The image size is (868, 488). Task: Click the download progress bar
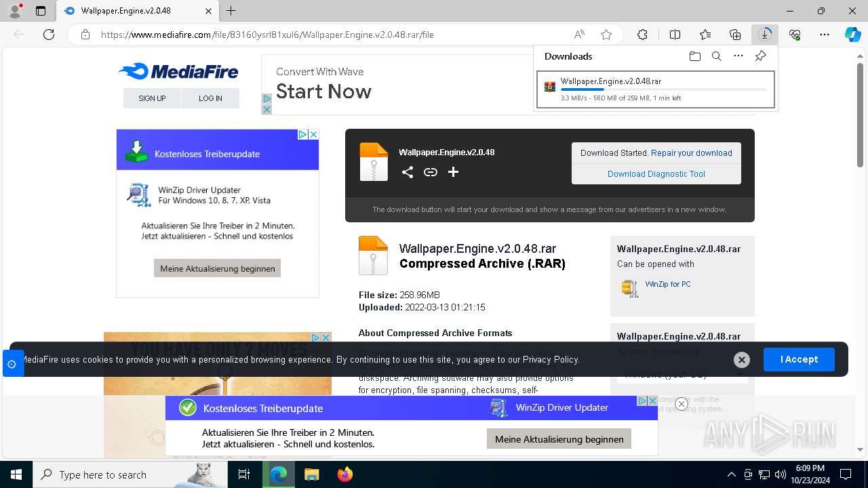663,89
